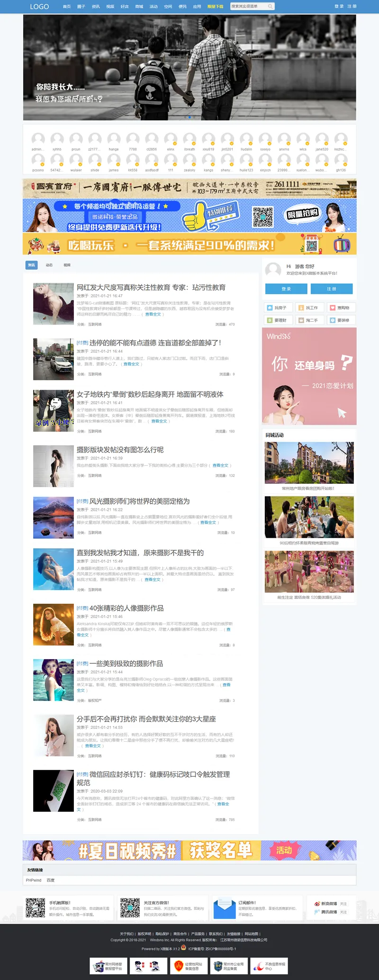Open article 网红发大尺度写真称关注性教育
This screenshot has width=379, height=980.
coord(151,287)
